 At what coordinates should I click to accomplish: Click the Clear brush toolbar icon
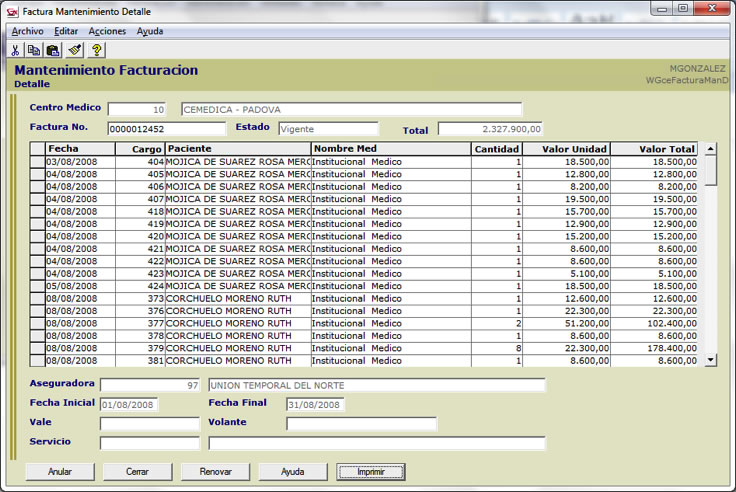[x=75, y=50]
